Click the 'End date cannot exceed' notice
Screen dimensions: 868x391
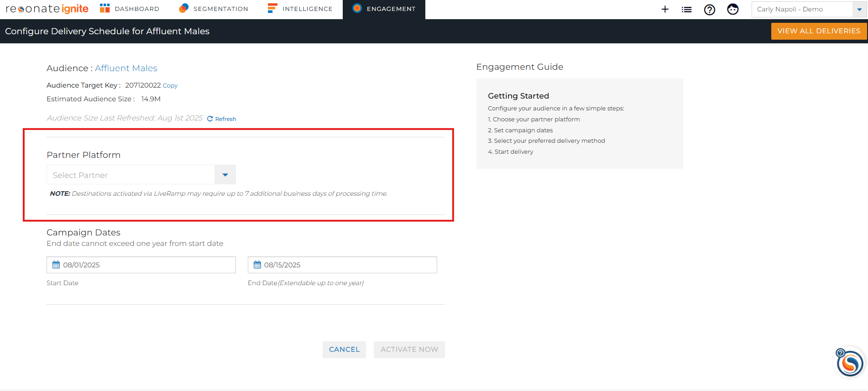click(x=135, y=244)
